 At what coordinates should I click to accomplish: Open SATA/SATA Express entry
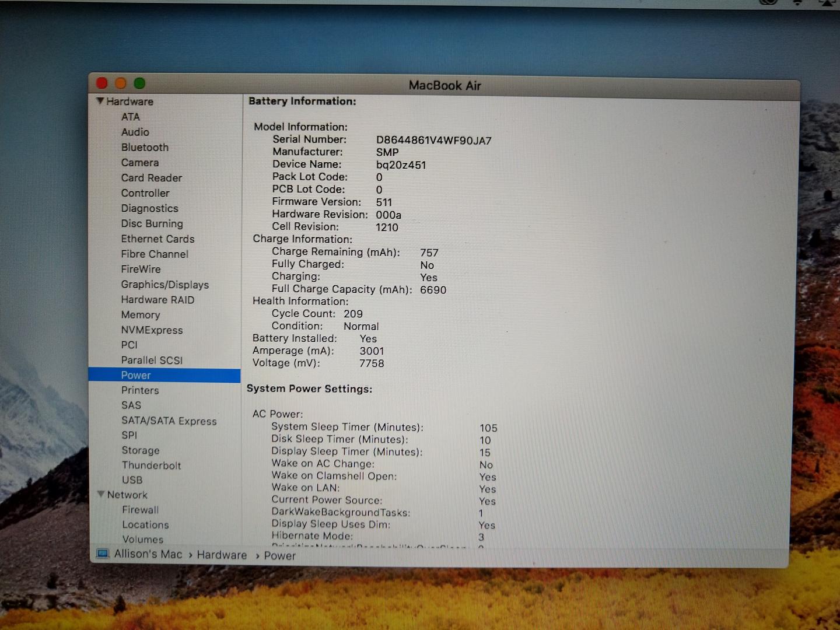(x=169, y=421)
